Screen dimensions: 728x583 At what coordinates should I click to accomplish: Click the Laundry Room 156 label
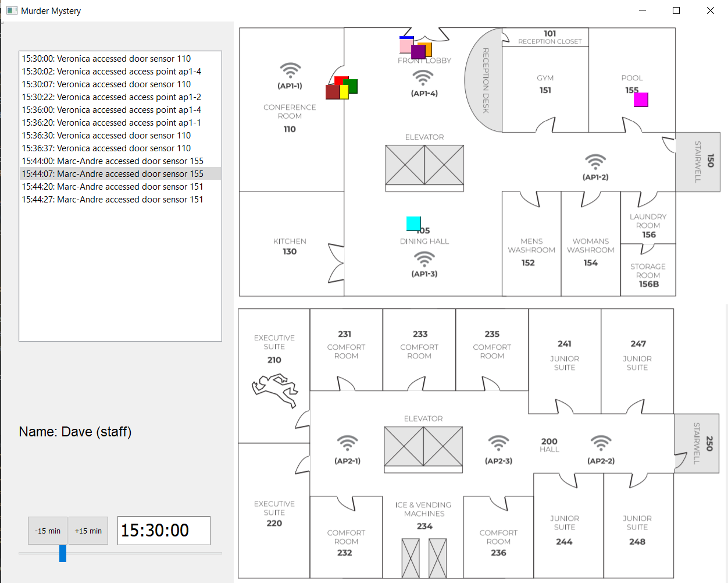pos(648,226)
